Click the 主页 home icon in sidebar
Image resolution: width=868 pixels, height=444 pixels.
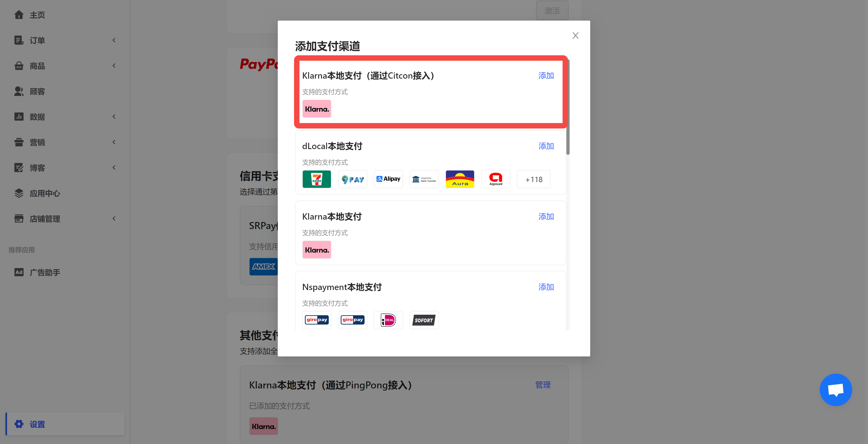[x=19, y=15]
